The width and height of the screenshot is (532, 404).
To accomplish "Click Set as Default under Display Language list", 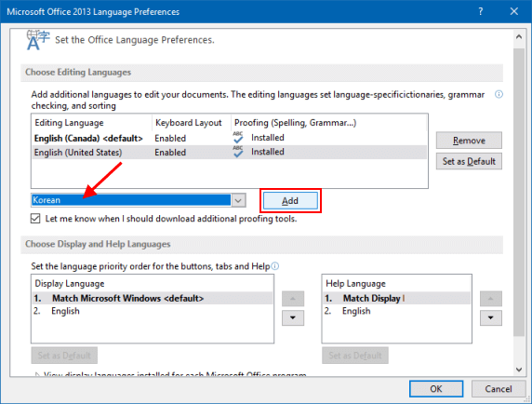I will click(x=64, y=356).
